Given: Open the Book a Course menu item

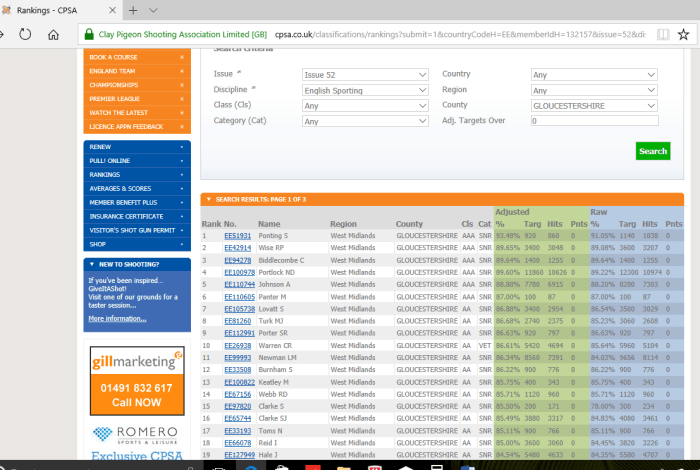Looking at the screenshot, I should [136, 57].
